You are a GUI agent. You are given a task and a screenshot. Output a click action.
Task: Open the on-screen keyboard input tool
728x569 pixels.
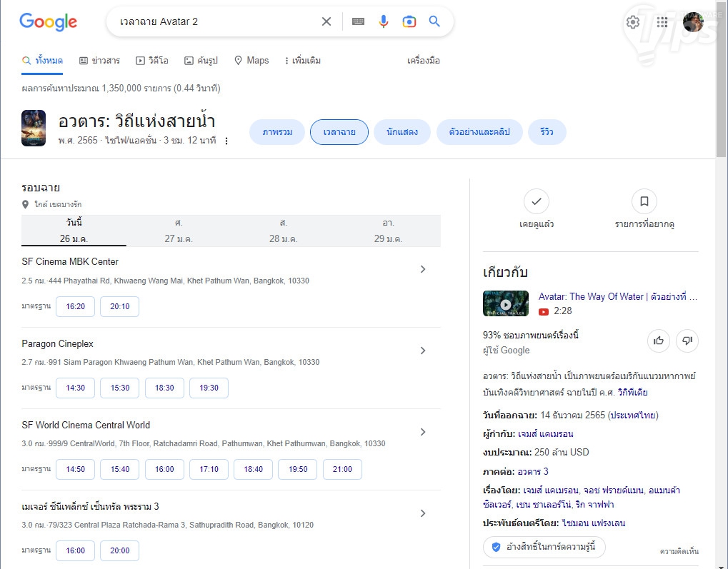358,21
